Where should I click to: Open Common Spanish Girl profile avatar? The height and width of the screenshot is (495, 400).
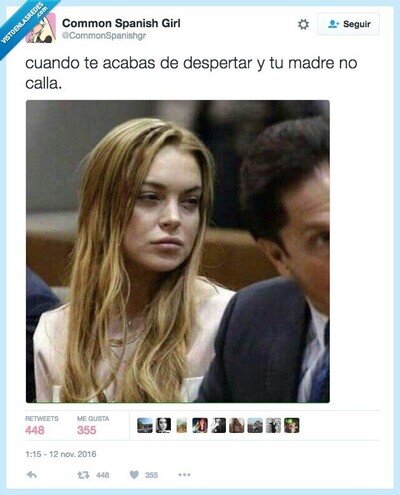click(x=42, y=29)
